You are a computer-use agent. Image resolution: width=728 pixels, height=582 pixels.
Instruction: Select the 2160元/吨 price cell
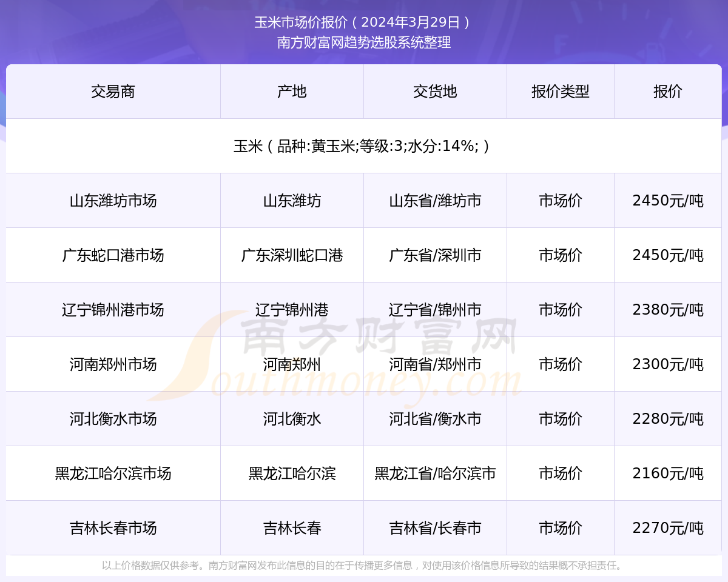pos(667,473)
